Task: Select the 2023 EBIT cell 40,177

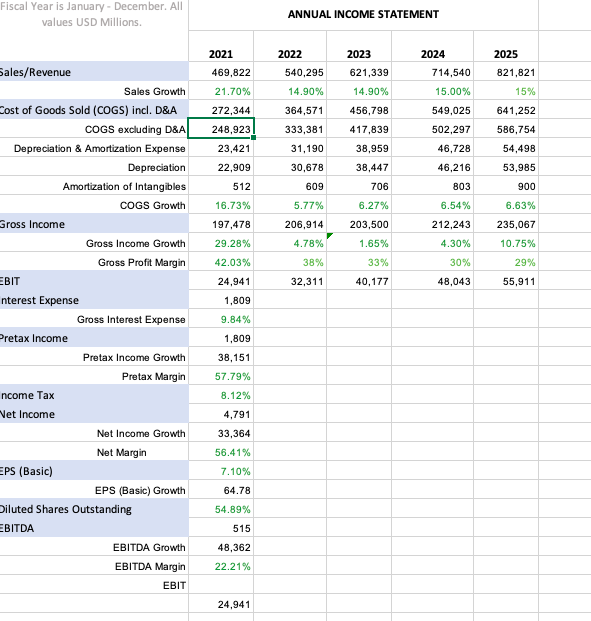Action: click(359, 281)
